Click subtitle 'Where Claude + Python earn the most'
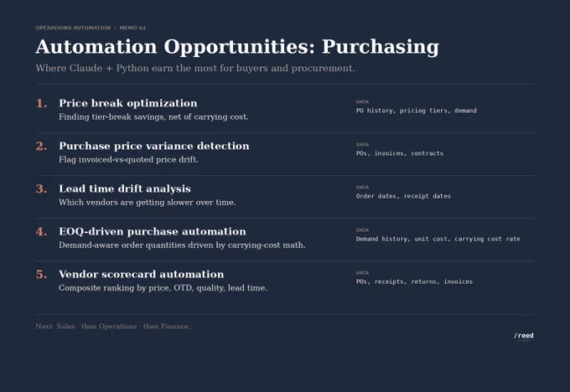The height and width of the screenshot is (392, 570). [x=195, y=69]
